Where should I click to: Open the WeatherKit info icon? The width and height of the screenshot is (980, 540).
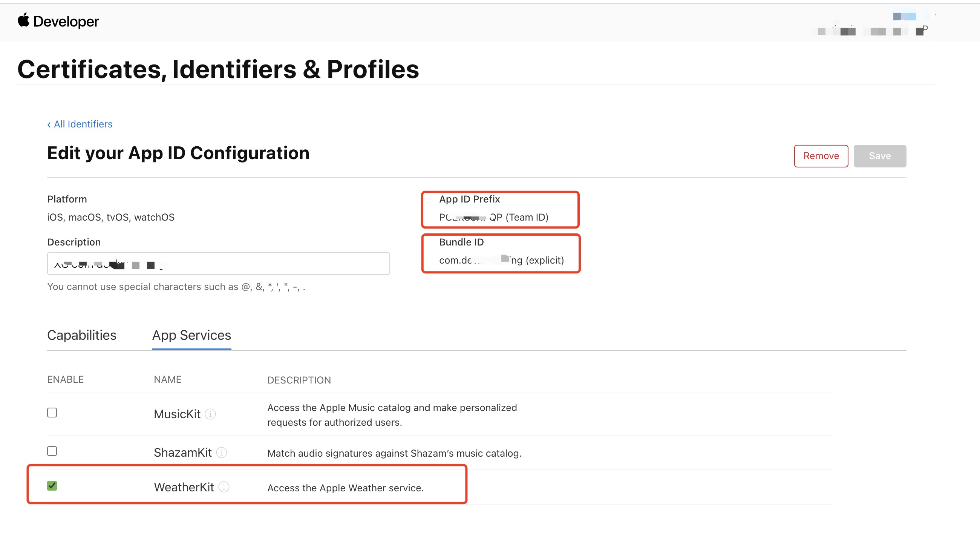point(224,487)
